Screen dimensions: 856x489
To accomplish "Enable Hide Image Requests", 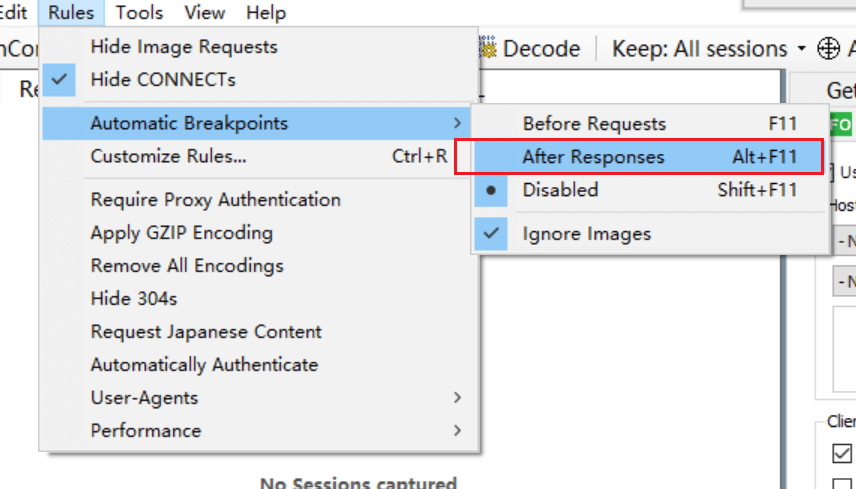I will click(x=184, y=47).
